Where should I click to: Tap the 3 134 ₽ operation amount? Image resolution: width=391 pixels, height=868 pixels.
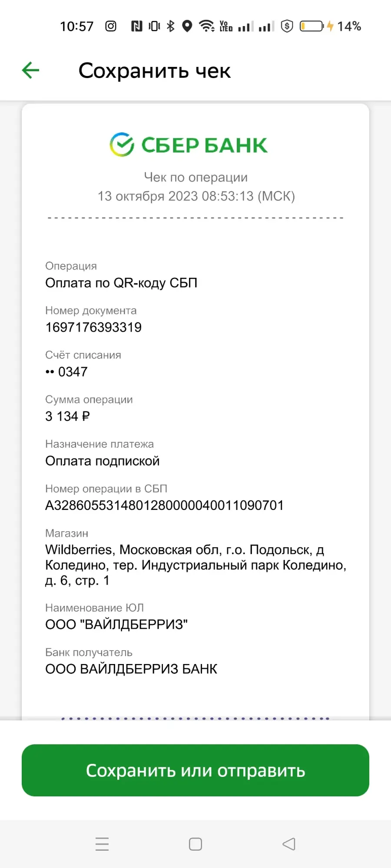67,416
